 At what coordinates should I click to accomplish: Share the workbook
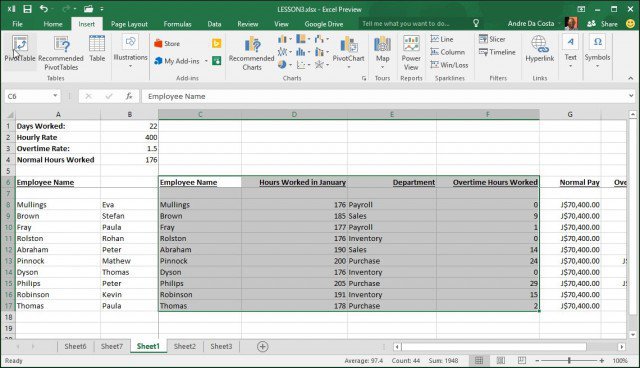(602, 24)
